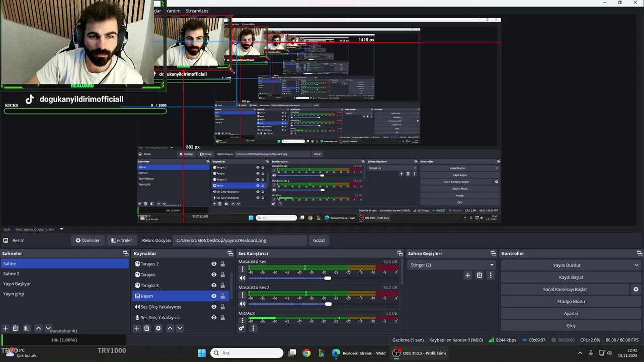Undock the Kontroller panel
The width and height of the screenshot is (644, 362).
(x=639, y=253)
